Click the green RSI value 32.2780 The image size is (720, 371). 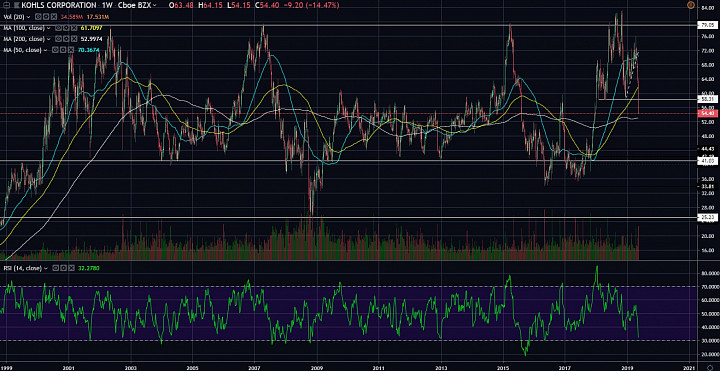click(89, 268)
